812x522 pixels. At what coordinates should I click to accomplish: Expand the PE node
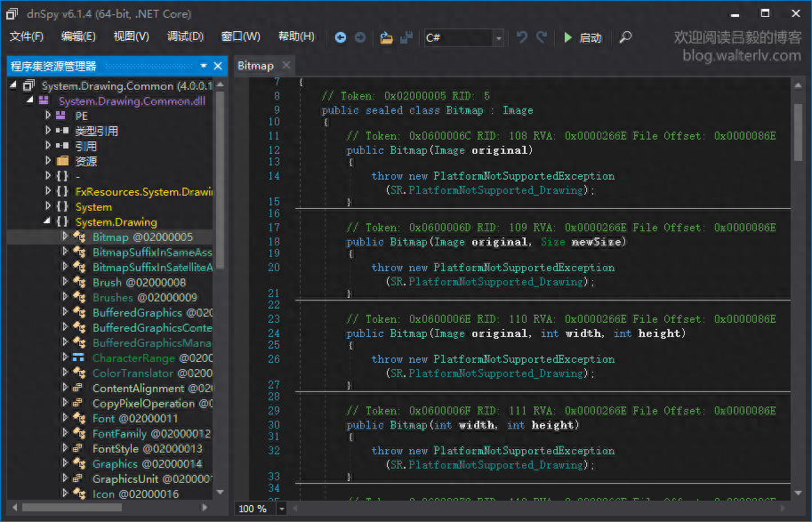tap(48, 115)
